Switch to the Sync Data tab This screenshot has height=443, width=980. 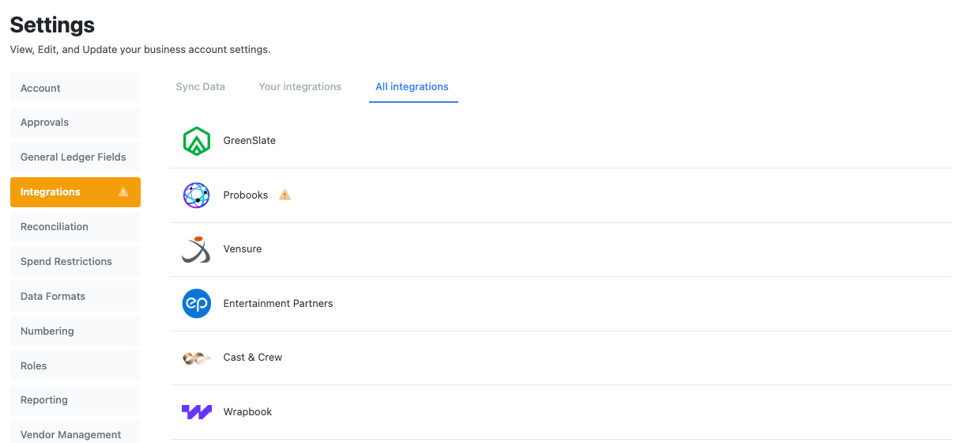click(201, 87)
